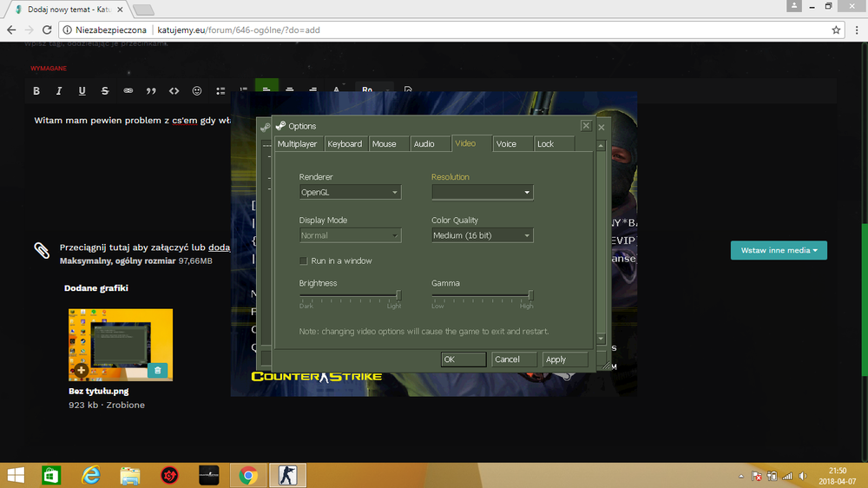868x488 pixels.
Task: Go back to the previous page
Action: click(x=11, y=30)
